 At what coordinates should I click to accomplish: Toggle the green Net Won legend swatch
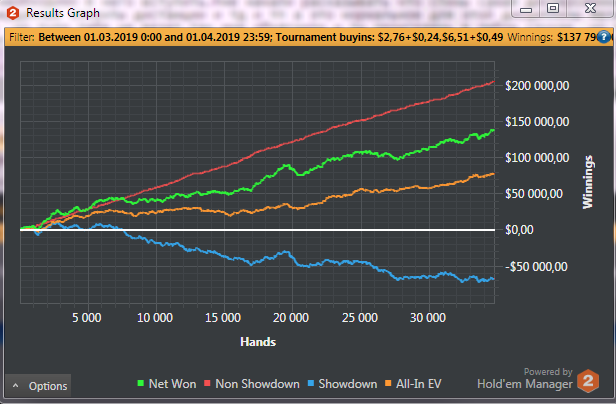click(141, 383)
